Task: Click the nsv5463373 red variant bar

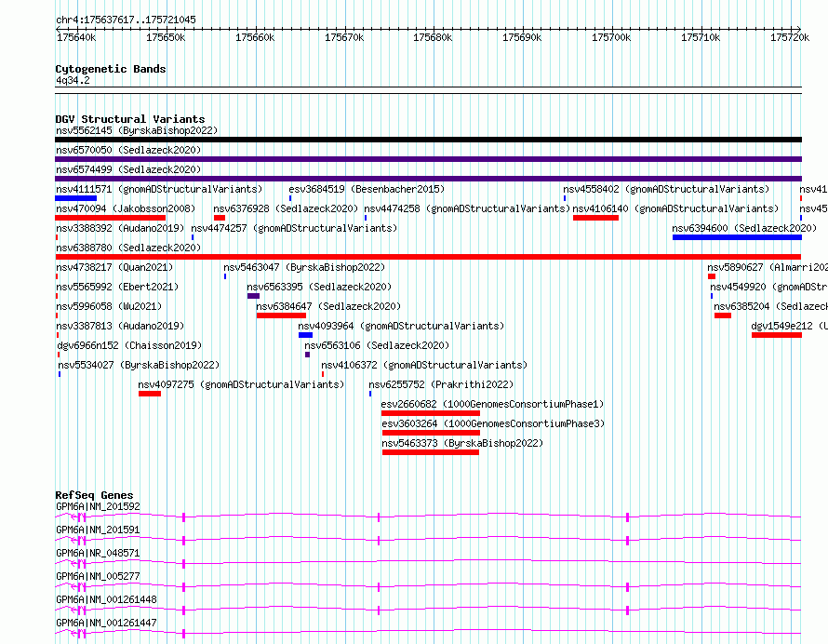Action: [431, 452]
